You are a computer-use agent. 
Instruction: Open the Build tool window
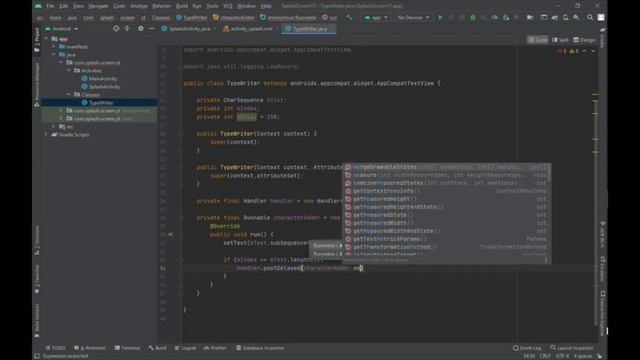[x=158, y=348]
